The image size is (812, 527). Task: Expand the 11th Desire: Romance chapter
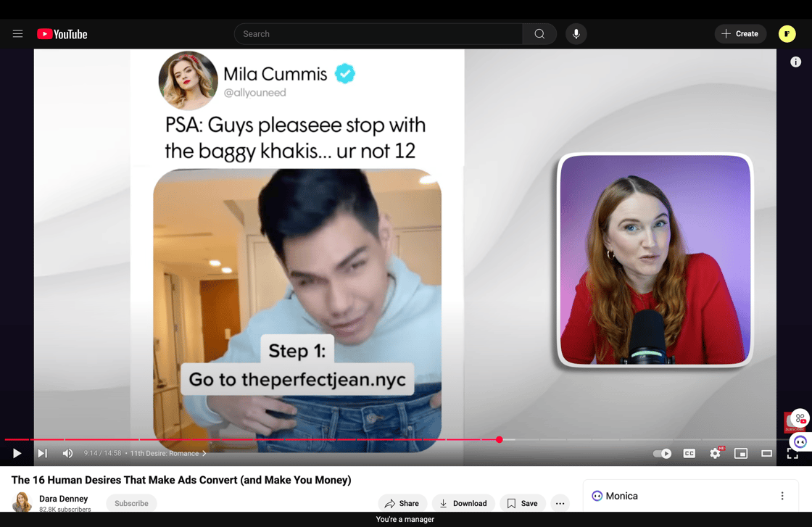pyautogui.click(x=167, y=453)
